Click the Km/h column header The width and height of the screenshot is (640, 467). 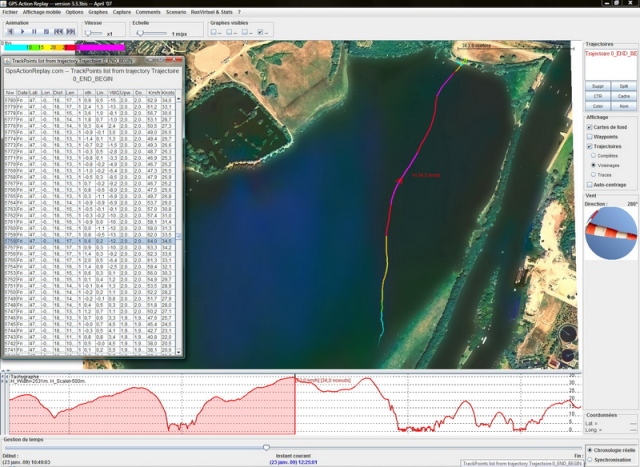(154, 93)
